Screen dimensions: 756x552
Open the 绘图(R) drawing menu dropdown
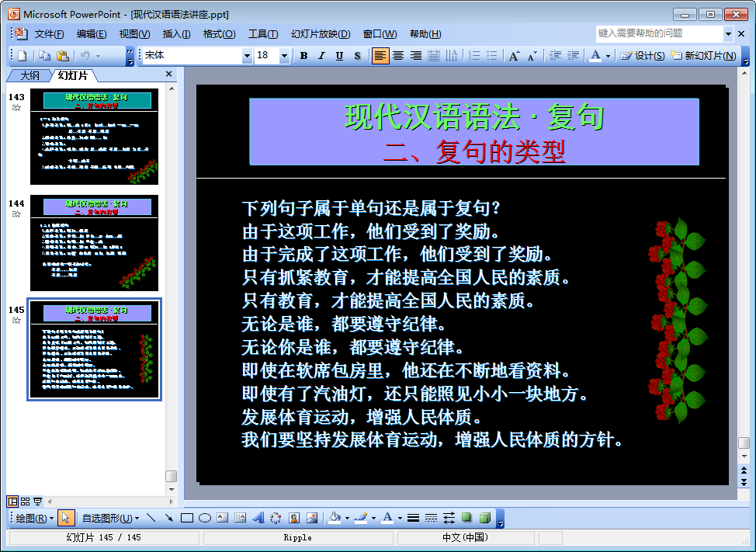[x=35, y=519]
